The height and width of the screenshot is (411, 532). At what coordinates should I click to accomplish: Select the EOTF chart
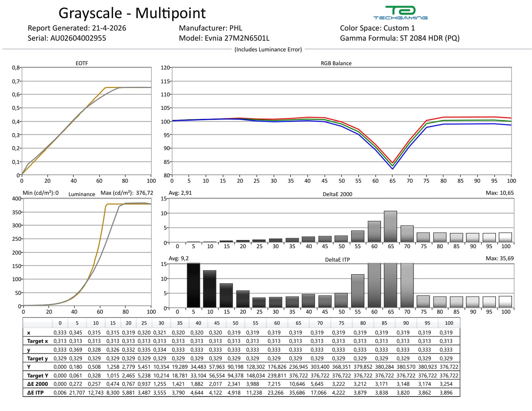pyautogui.click(x=87, y=121)
